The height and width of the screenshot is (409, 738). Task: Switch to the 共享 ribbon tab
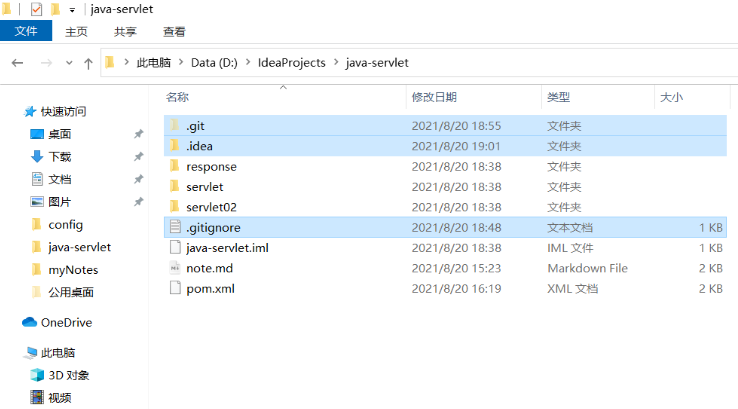pos(125,32)
